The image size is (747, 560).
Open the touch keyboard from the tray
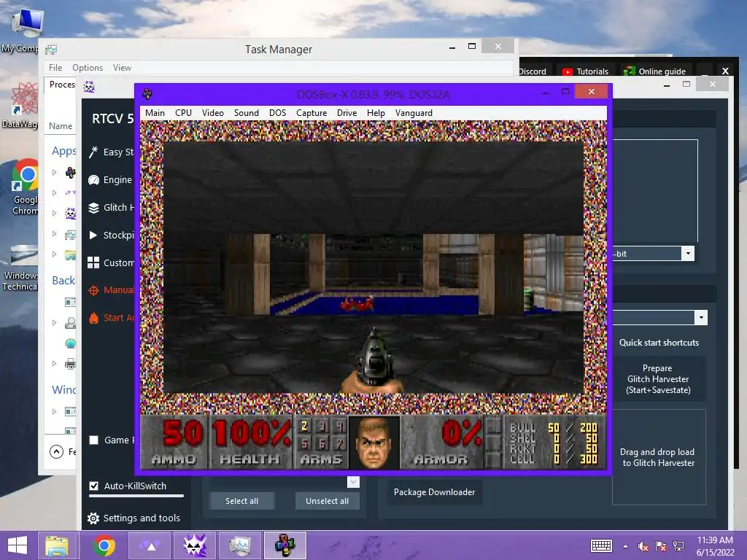click(x=601, y=545)
